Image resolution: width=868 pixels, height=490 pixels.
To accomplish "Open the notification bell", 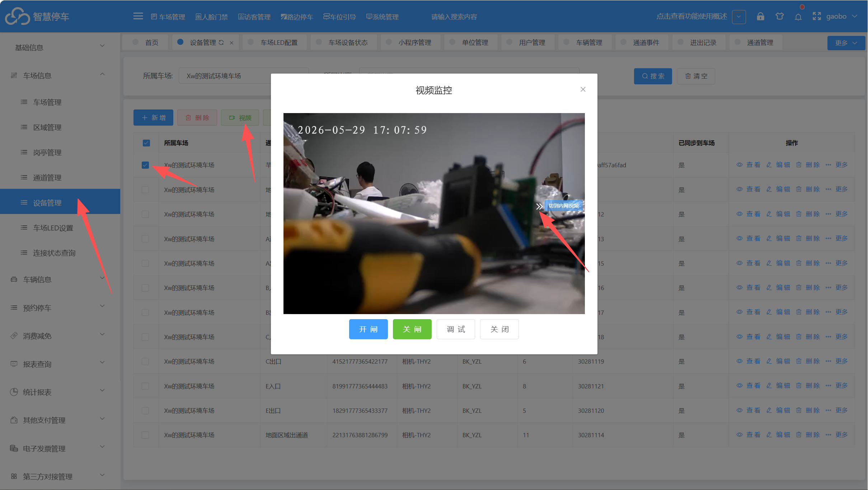I will pos(798,17).
